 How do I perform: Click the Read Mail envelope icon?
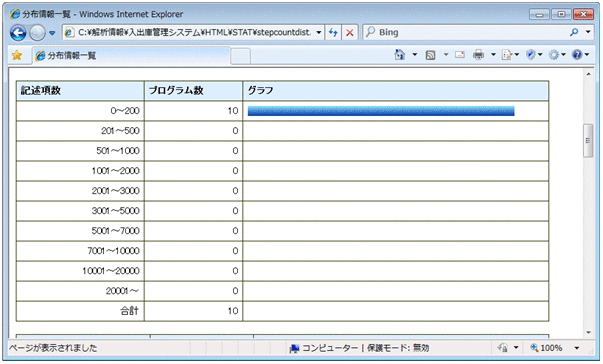click(x=460, y=55)
